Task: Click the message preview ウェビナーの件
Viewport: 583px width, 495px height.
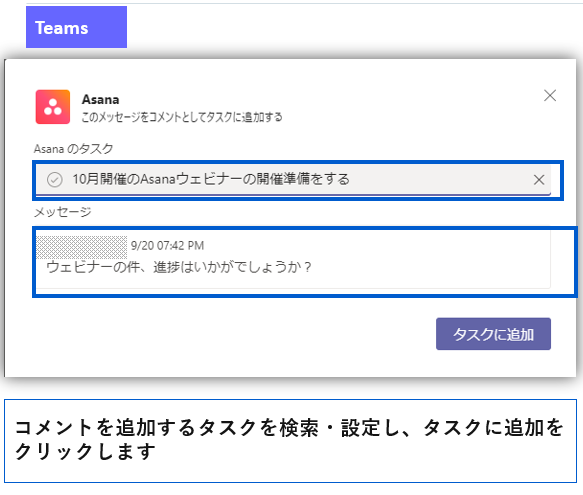Action: click(x=179, y=267)
